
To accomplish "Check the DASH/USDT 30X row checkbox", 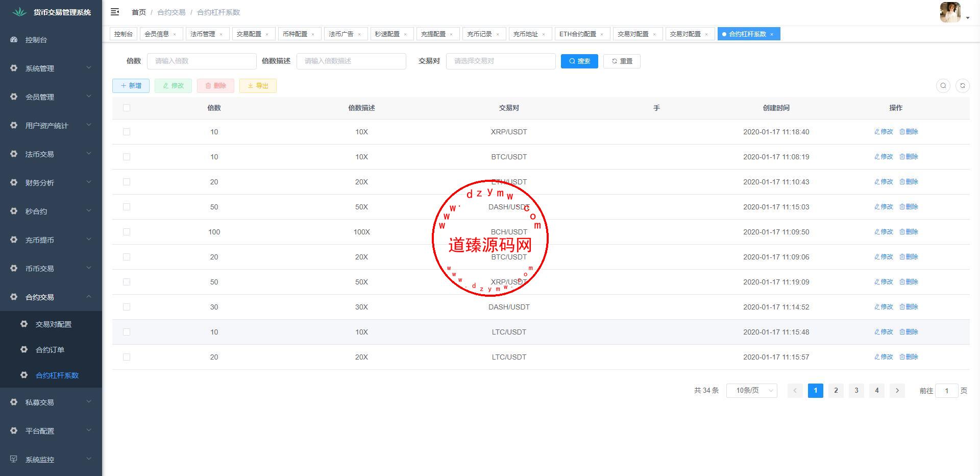I will point(127,307).
